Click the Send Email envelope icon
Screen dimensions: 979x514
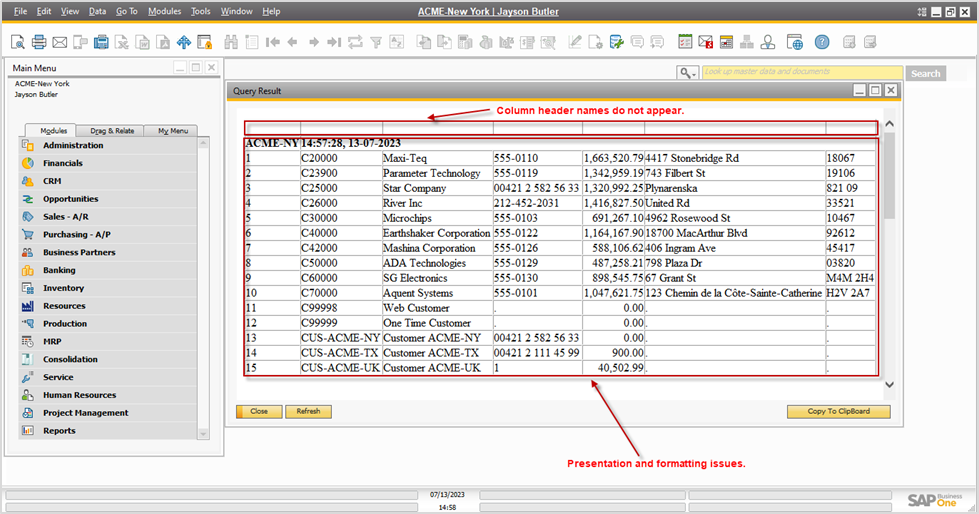click(59, 42)
